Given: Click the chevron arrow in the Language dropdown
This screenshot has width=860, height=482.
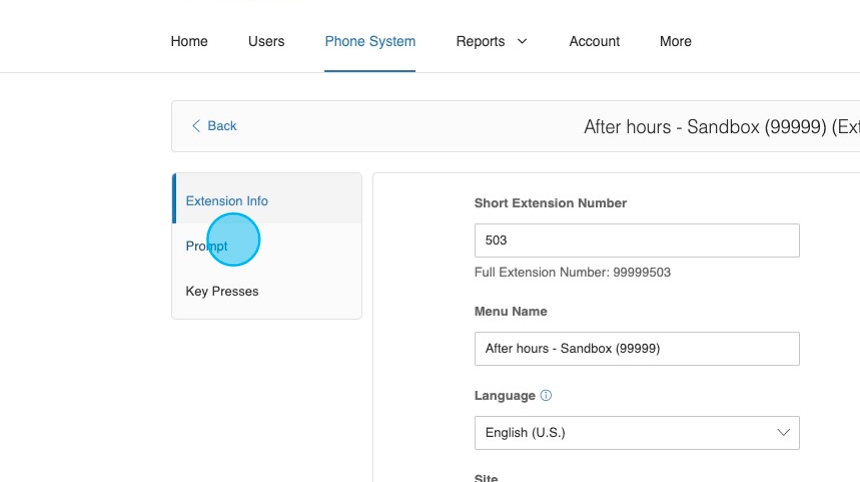Looking at the screenshot, I should click(783, 433).
